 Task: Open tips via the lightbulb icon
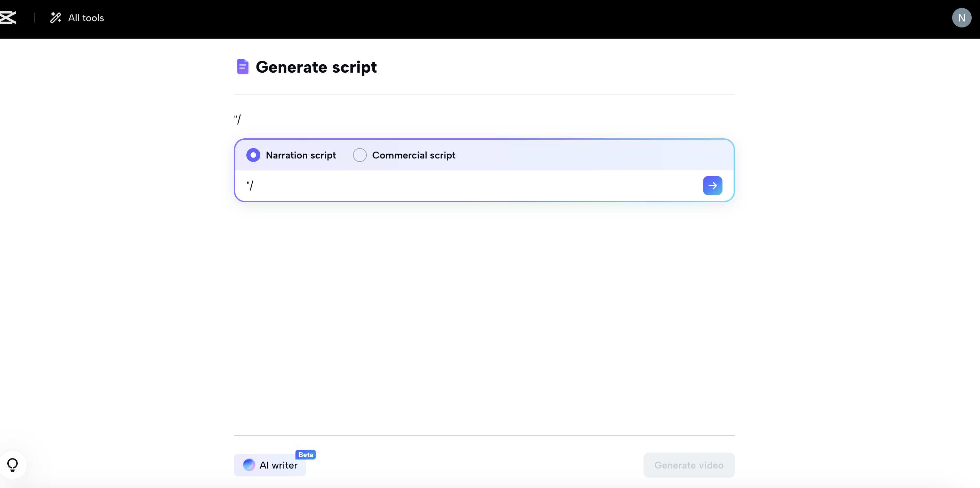(x=13, y=464)
